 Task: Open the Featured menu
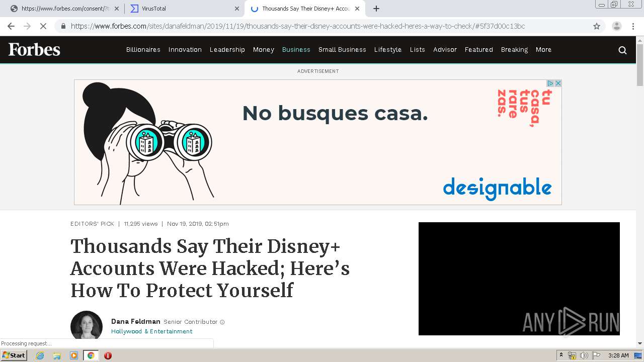[479, 50]
